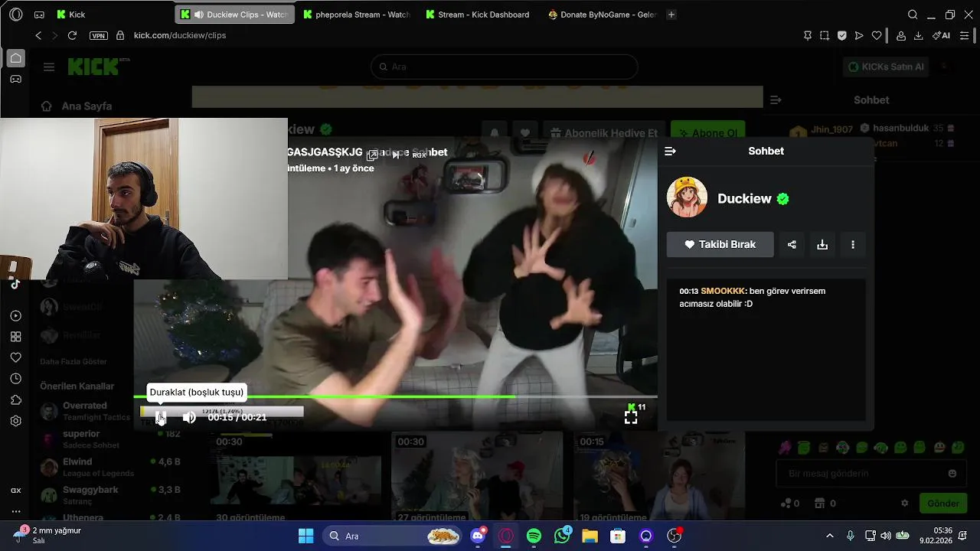The image size is (980, 551).
Task: Click KICKs Satın Al button
Action: click(x=885, y=67)
